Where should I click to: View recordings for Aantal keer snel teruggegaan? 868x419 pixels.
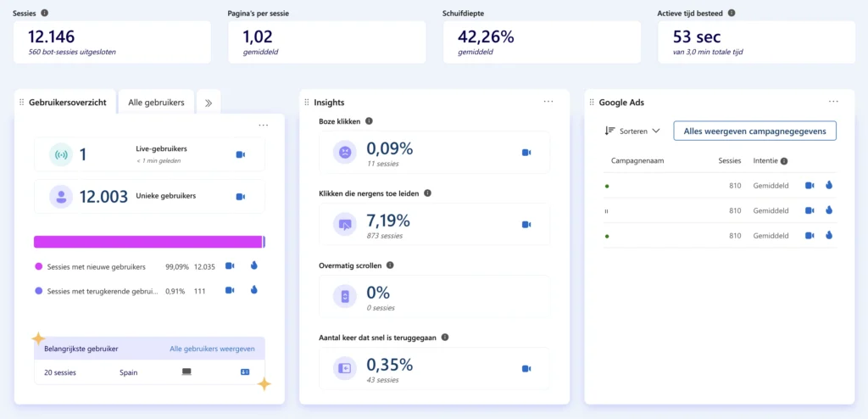pyautogui.click(x=526, y=369)
